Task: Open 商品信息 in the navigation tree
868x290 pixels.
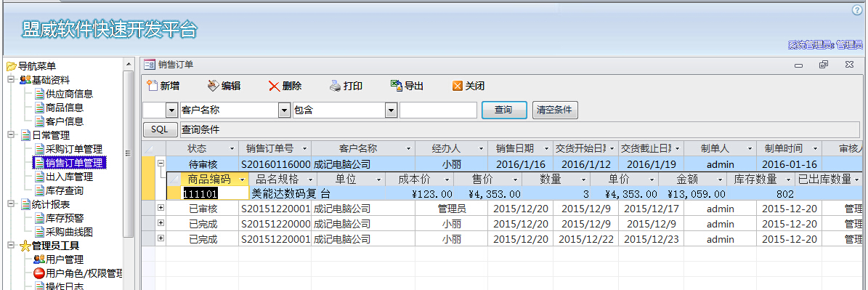Action: (65, 108)
